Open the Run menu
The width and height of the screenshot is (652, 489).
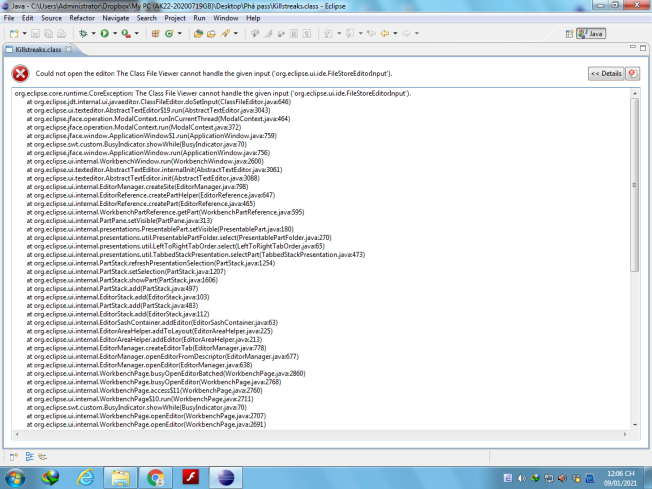199,18
